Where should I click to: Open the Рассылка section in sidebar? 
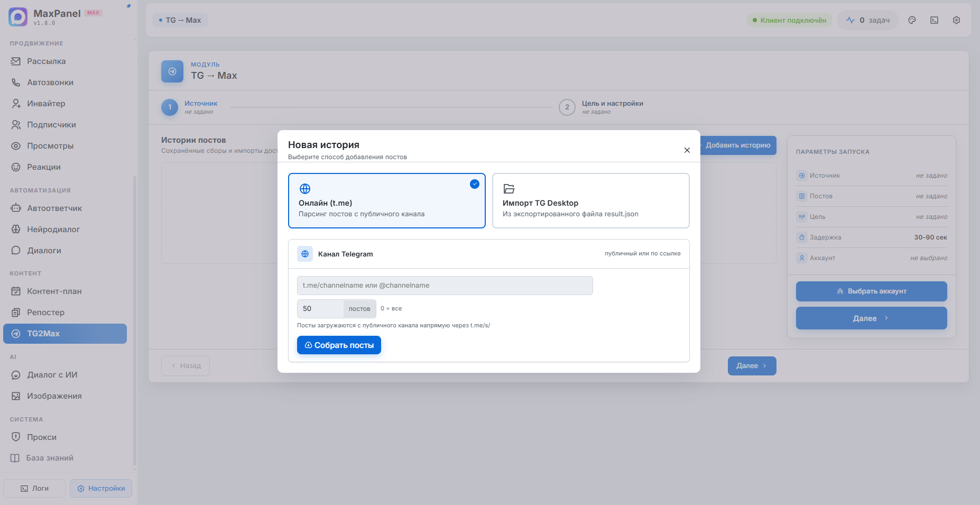(x=65, y=61)
